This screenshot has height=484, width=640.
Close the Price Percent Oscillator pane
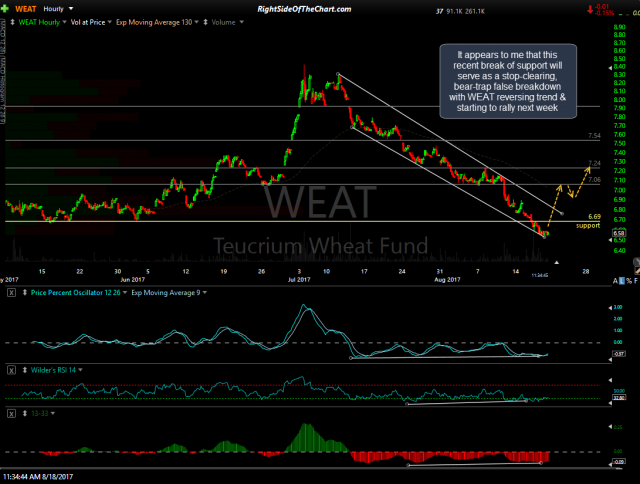[x=11, y=293]
